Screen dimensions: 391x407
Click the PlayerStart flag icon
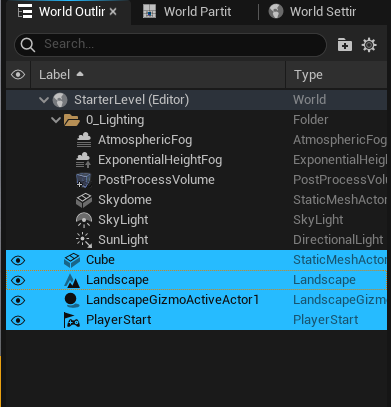click(72, 320)
